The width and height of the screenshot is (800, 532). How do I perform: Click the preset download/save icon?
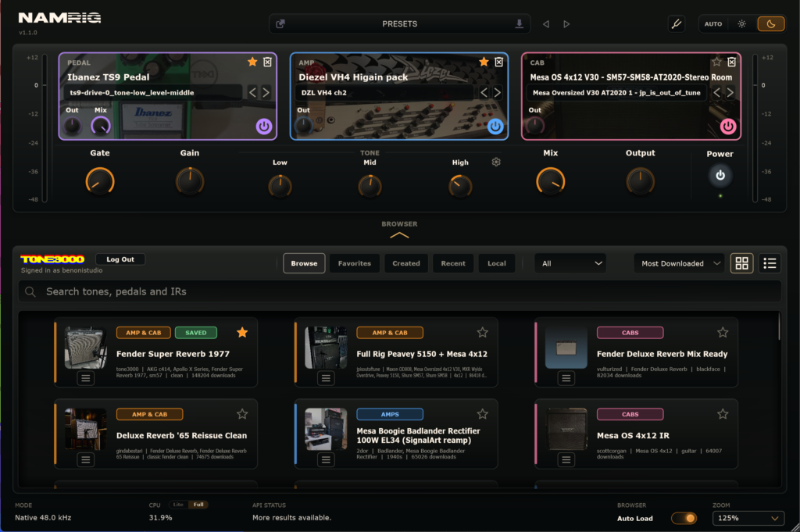point(519,24)
